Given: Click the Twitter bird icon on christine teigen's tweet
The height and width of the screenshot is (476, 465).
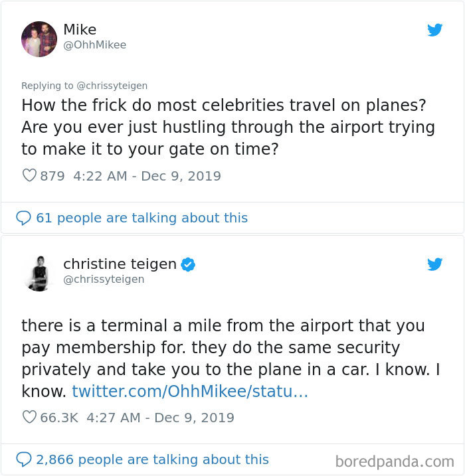Looking at the screenshot, I should (x=435, y=264).
